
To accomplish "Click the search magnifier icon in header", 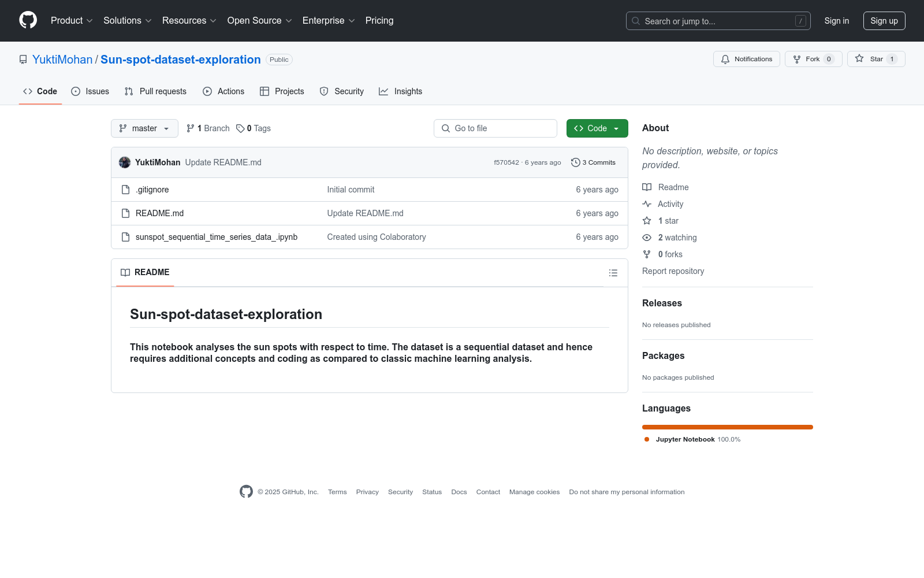I will tap(636, 21).
